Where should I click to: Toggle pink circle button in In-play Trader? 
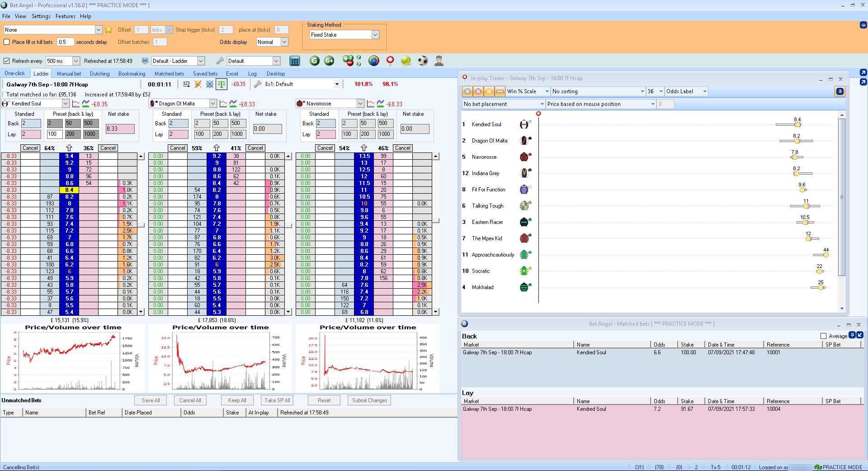coord(478,91)
